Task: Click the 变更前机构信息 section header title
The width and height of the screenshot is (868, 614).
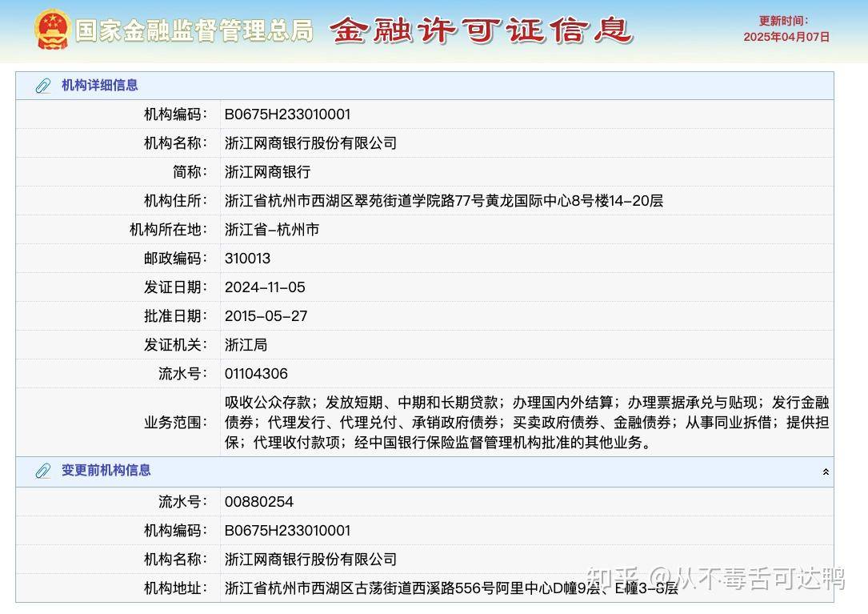Action: tap(106, 471)
